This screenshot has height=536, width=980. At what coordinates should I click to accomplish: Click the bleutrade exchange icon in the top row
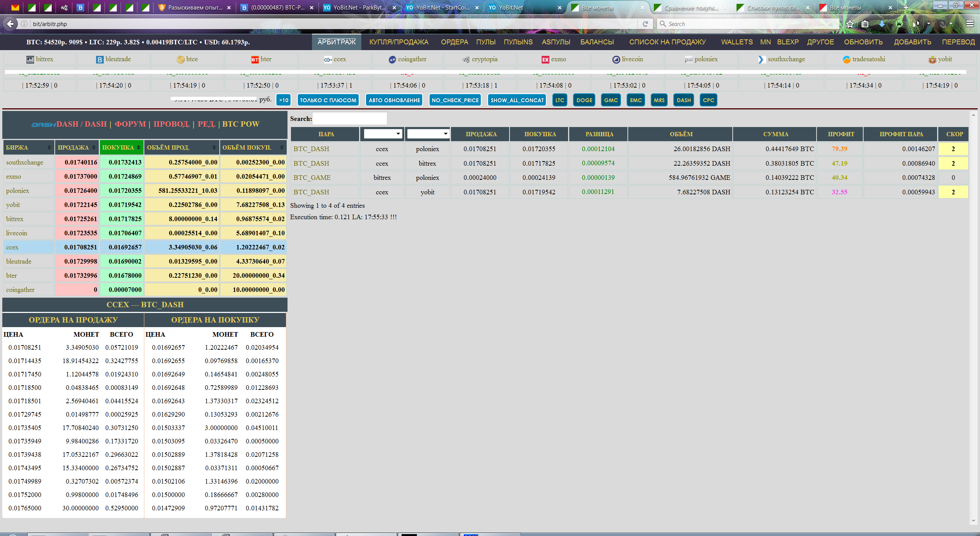(100, 59)
